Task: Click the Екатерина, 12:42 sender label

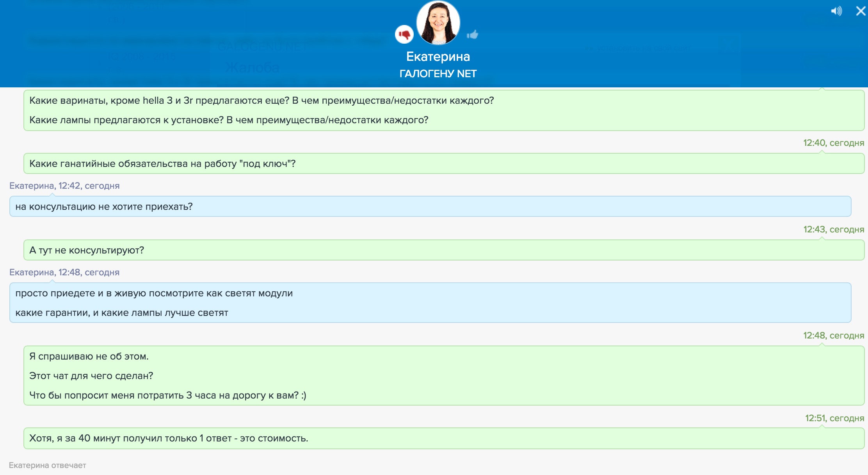Action: point(64,186)
